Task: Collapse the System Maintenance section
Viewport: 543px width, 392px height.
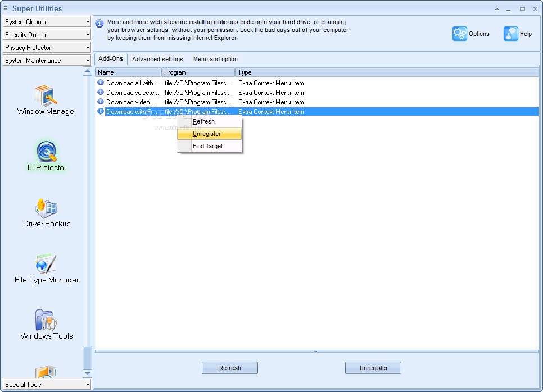Action: (47, 60)
